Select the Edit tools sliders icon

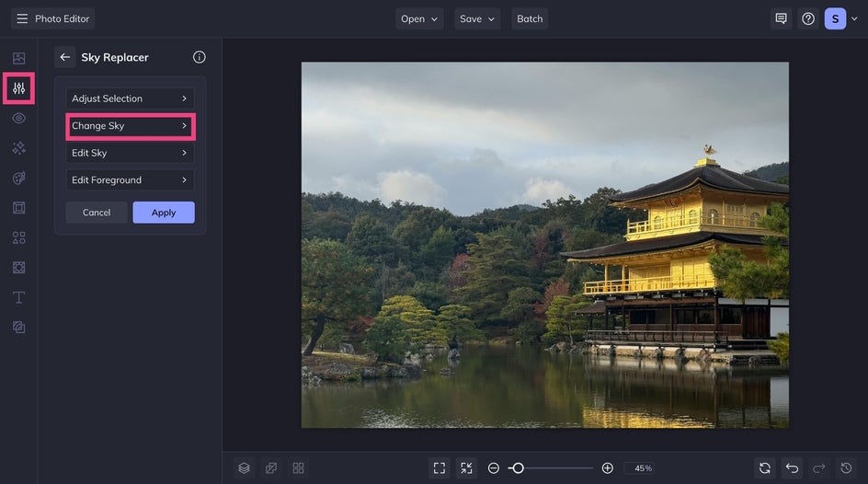click(18, 88)
